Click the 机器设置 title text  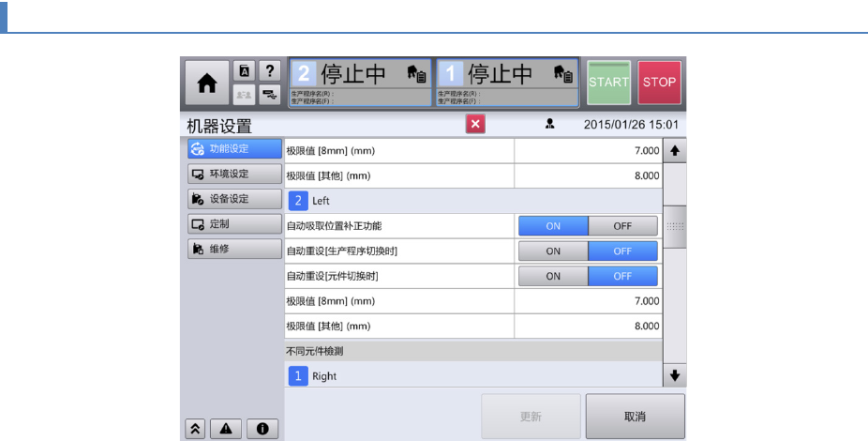click(x=219, y=126)
